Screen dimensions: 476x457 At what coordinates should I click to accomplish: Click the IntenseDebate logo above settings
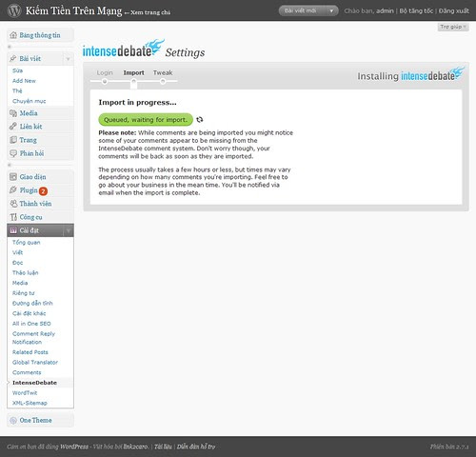coord(124,49)
